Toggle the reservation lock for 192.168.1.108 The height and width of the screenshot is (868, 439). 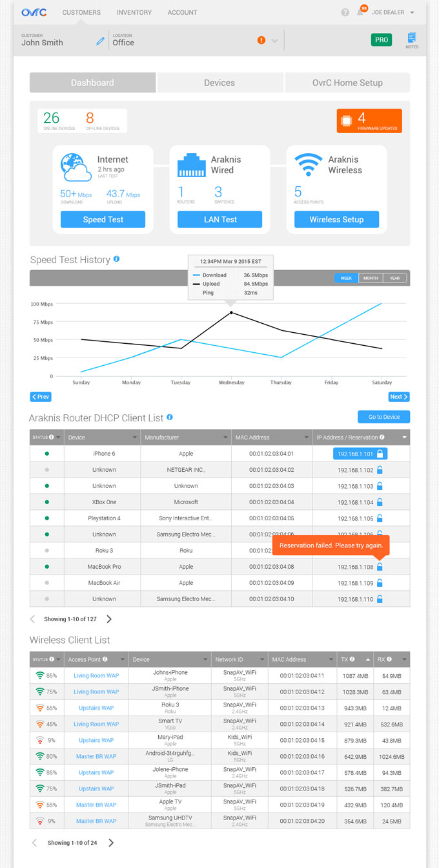380,567
